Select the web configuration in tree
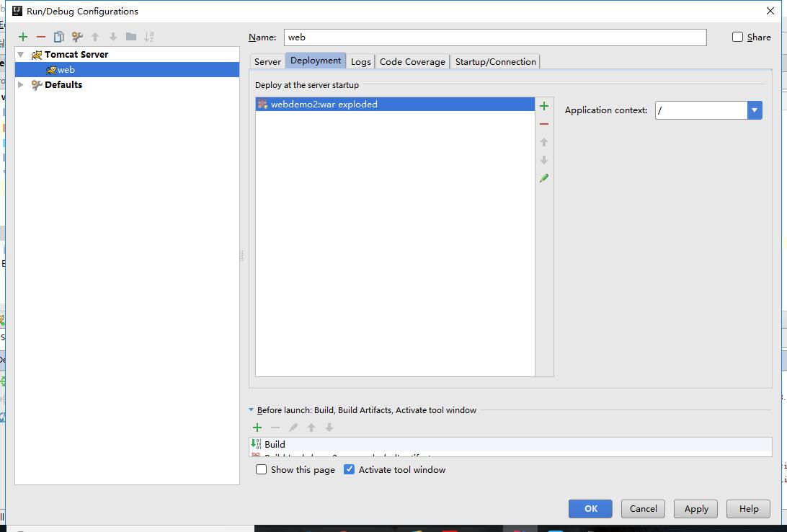Image resolution: width=787 pixels, height=532 pixels. (x=127, y=70)
